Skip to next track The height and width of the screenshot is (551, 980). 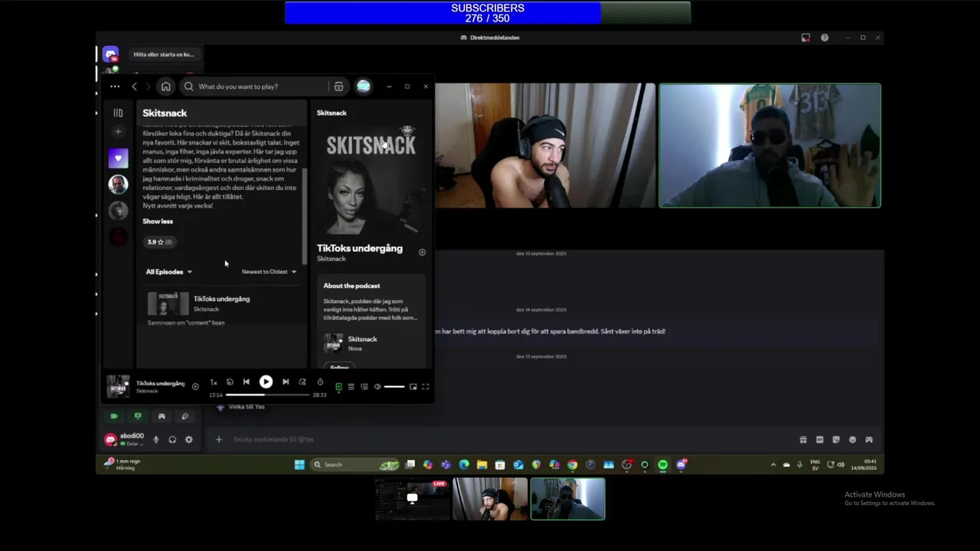(x=286, y=382)
